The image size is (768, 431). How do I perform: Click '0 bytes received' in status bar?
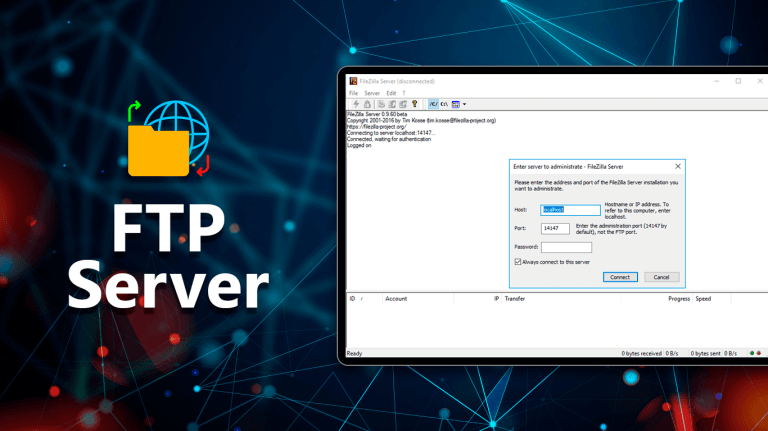pyautogui.click(x=641, y=354)
